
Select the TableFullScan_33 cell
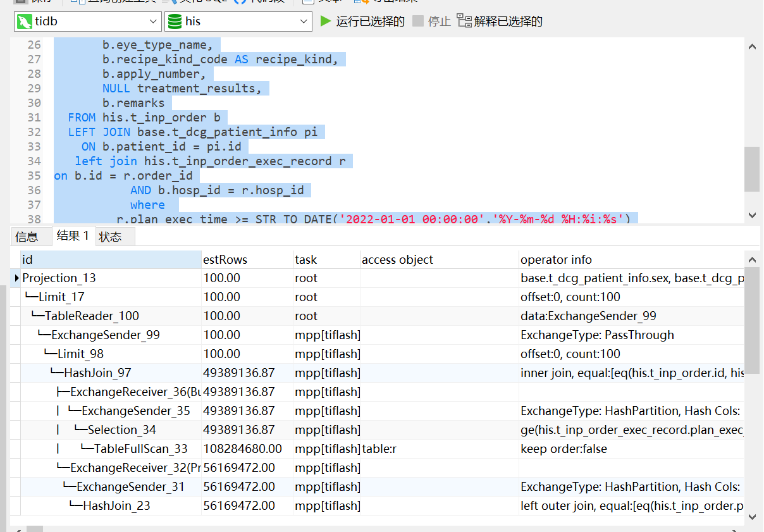111,449
